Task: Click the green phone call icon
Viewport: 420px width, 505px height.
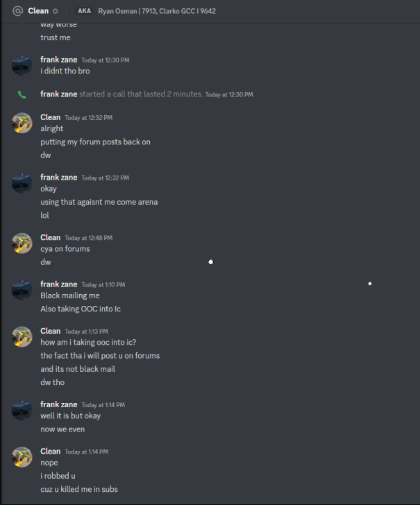Action: click(22, 94)
